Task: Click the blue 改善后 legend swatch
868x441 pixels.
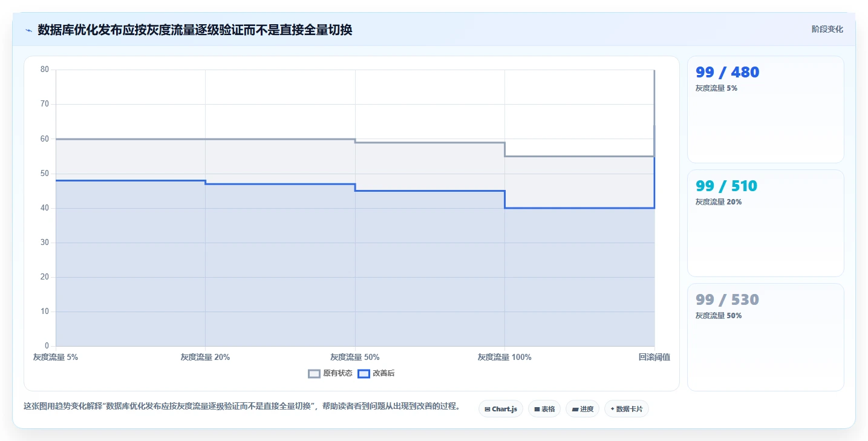Action: (x=364, y=374)
